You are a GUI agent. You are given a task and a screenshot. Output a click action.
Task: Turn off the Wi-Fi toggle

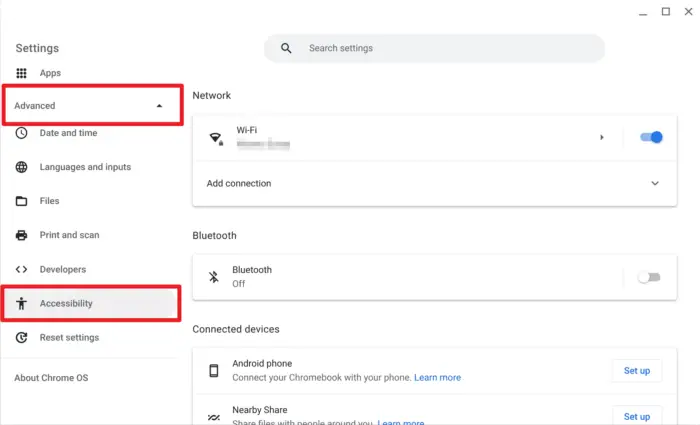point(651,137)
